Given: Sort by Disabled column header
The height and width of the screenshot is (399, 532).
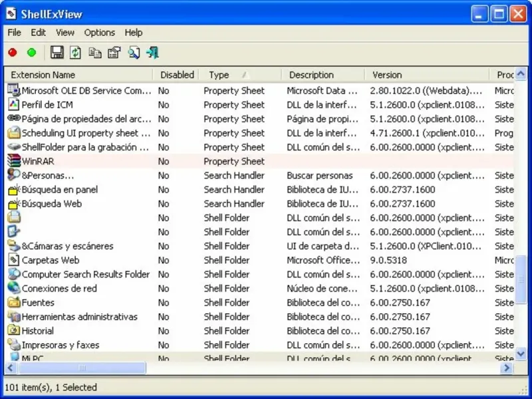Looking at the screenshot, I should pos(176,74).
